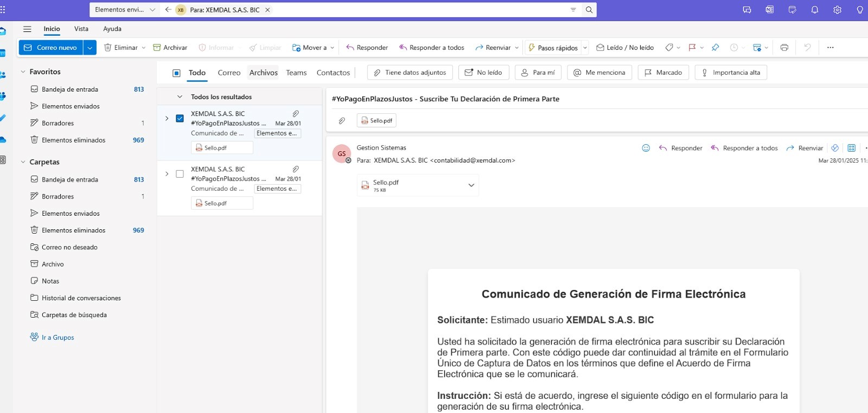Check the second XEMDAL S.A.S. BIC message

[180, 174]
